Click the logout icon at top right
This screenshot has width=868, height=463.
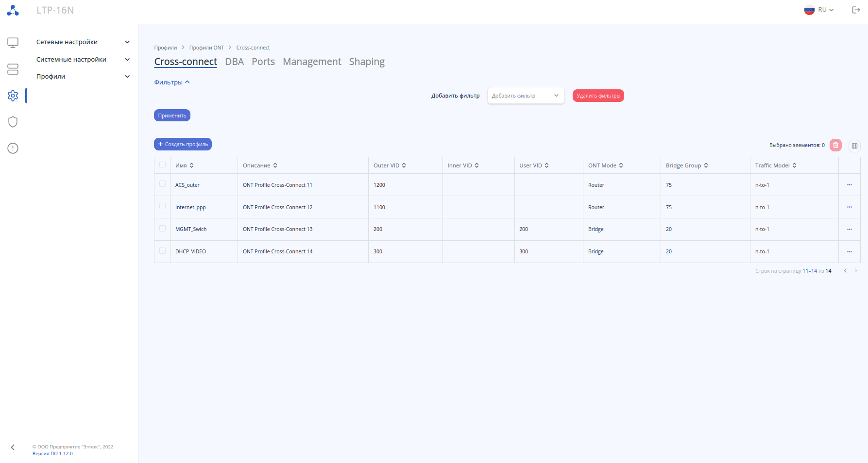(856, 10)
